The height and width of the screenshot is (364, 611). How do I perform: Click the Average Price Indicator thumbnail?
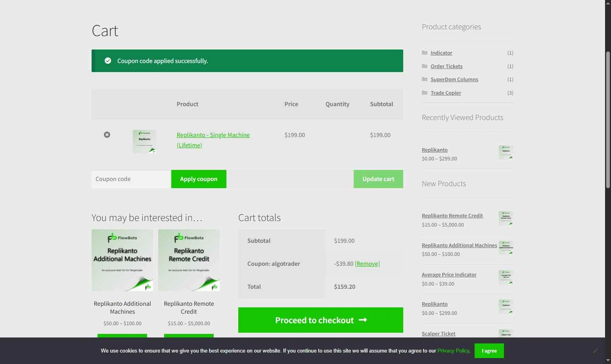(x=506, y=277)
